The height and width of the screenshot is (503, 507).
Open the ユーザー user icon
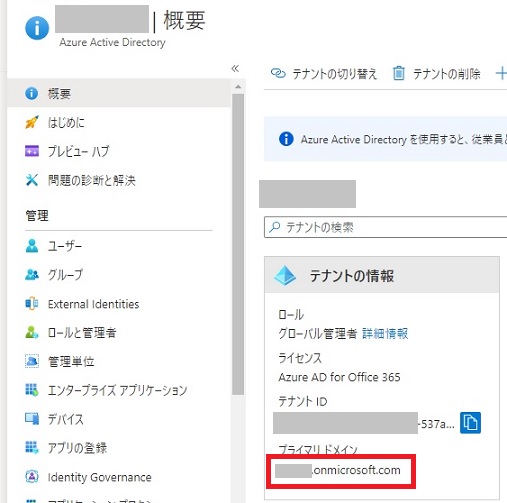(32, 246)
